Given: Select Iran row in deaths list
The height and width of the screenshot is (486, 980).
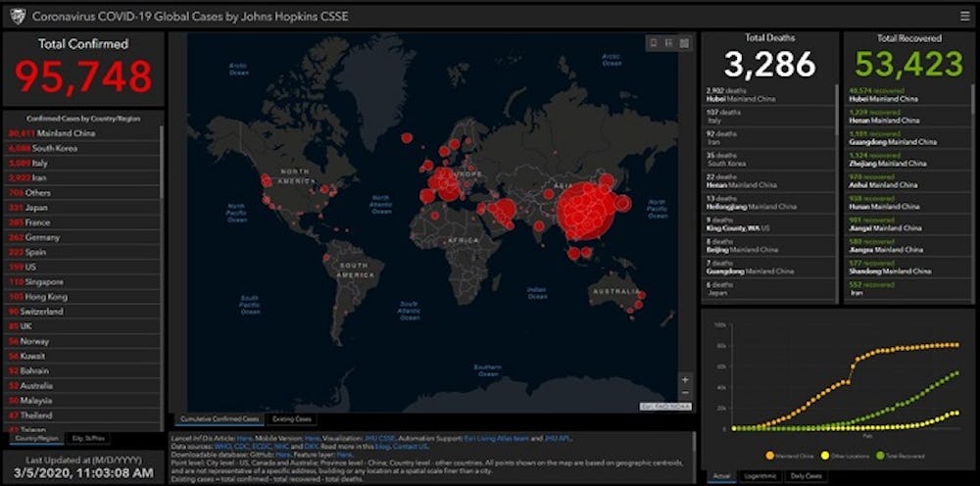Looking at the screenshot, I should coord(768,137).
